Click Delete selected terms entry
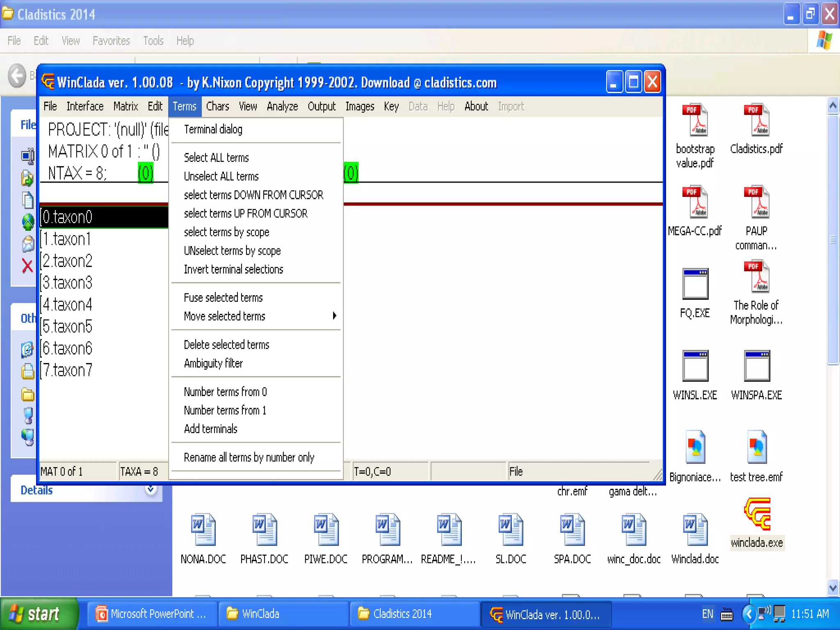The width and height of the screenshot is (840, 630). [226, 345]
